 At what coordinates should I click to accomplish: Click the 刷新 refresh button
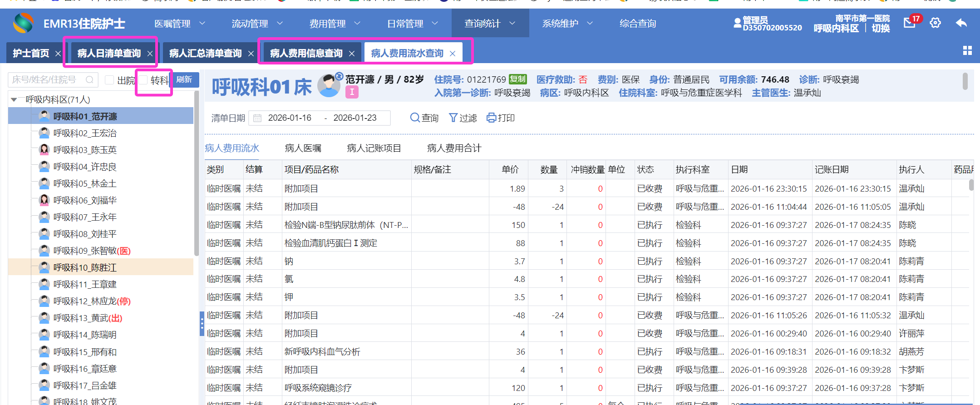coord(184,79)
